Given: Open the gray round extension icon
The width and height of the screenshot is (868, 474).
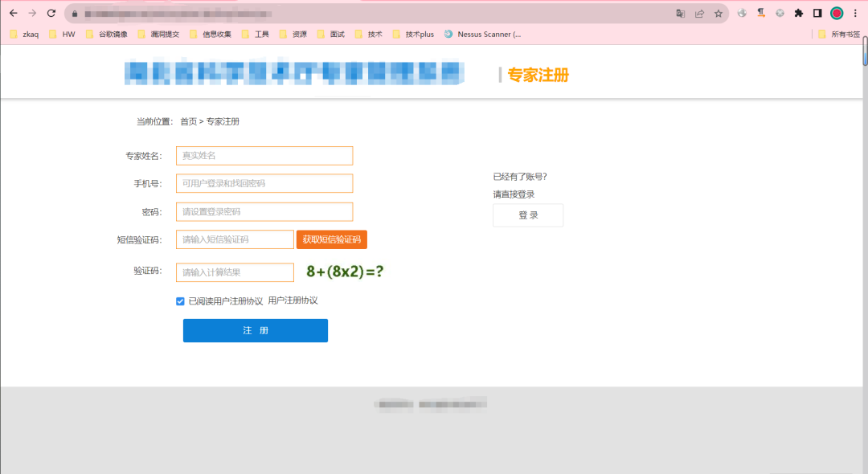Looking at the screenshot, I should coord(780,14).
